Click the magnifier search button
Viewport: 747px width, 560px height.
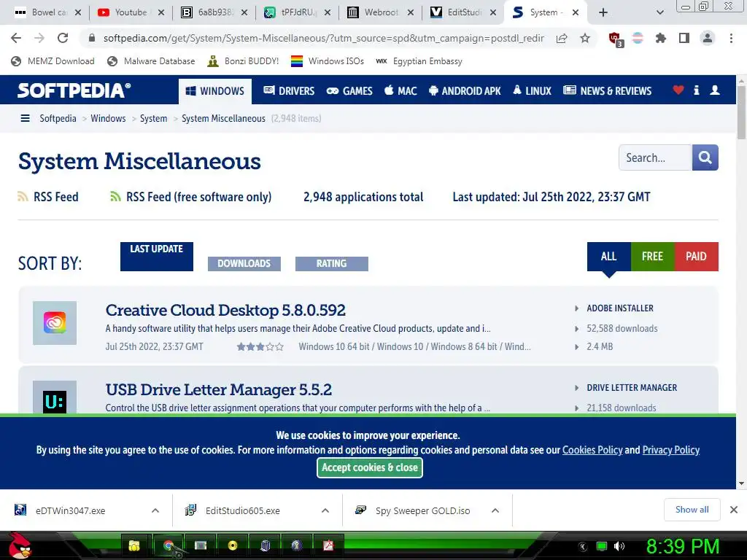point(705,157)
